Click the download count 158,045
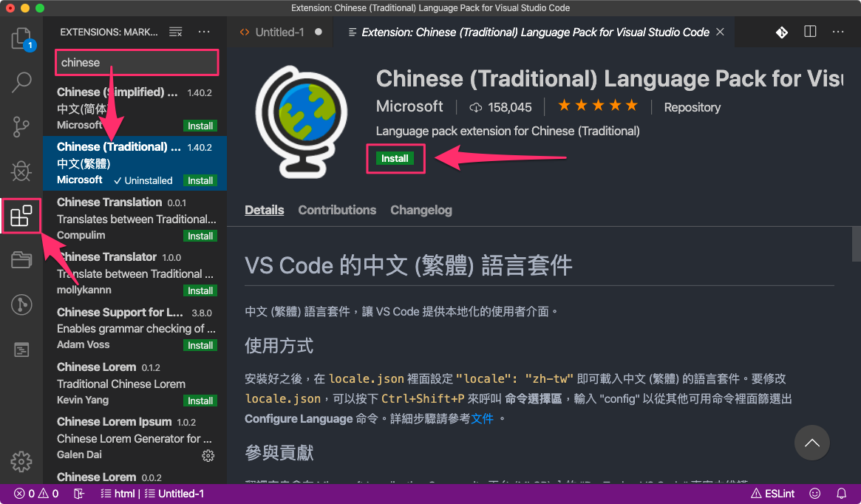The height and width of the screenshot is (504, 861). point(501,107)
